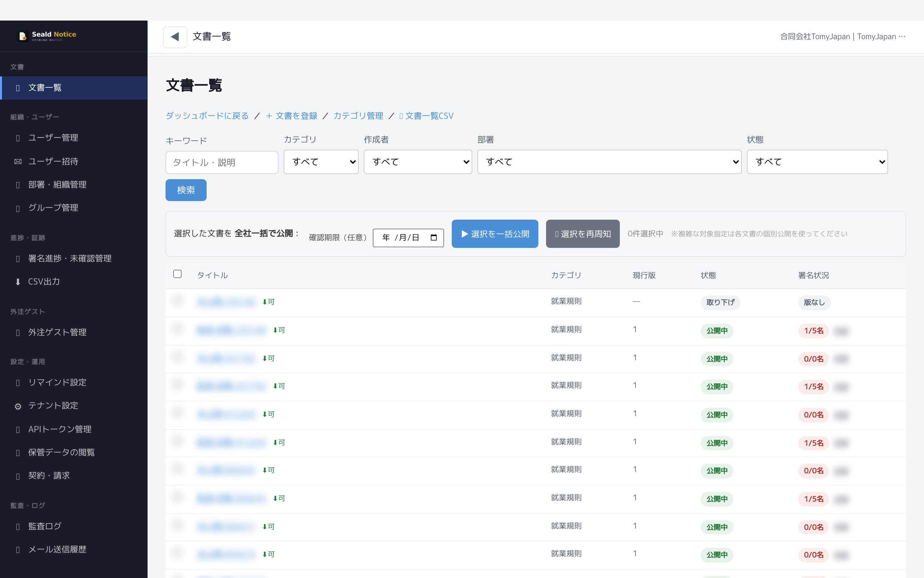Image resolution: width=924 pixels, height=578 pixels.
Task: Click the header three-dots menu after TomyJapan
Action: coord(902,36)
